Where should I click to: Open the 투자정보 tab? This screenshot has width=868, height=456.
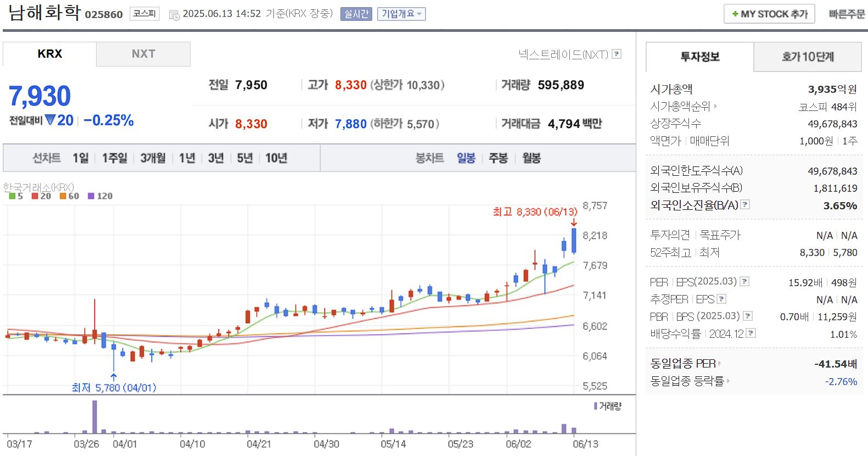[700, 57]
